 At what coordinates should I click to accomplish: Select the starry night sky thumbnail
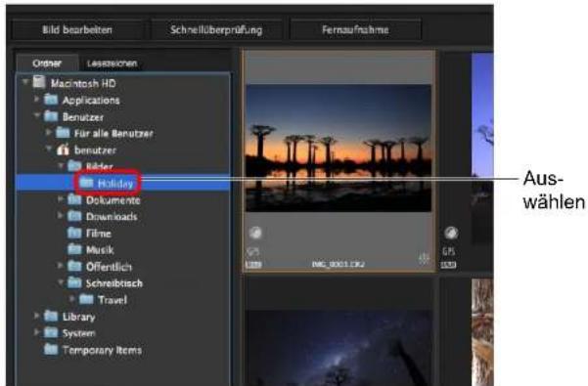click(x=339, y=348)
